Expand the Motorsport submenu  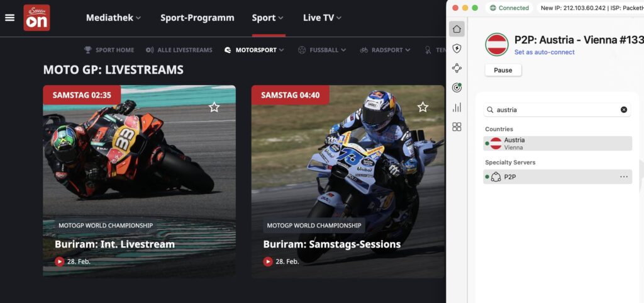tap(255, 50)
